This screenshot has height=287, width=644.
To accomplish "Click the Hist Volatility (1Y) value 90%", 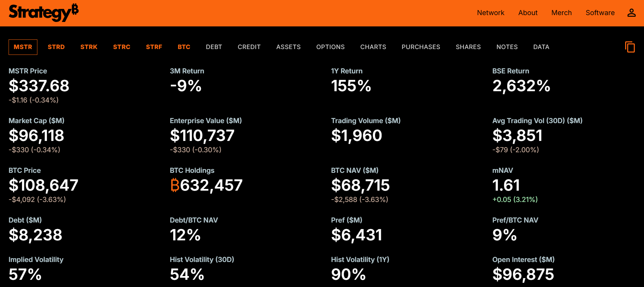I will pos(348,274).
